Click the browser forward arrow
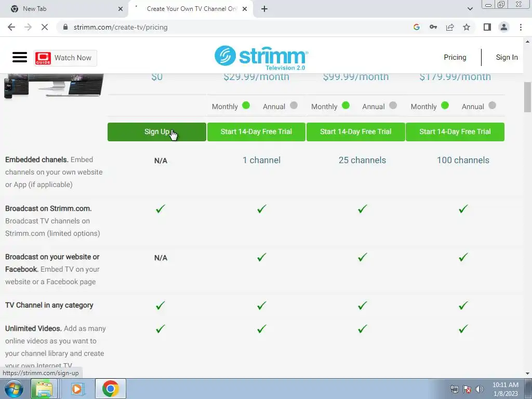Screen dimensions: 532x399 point(28,27)
